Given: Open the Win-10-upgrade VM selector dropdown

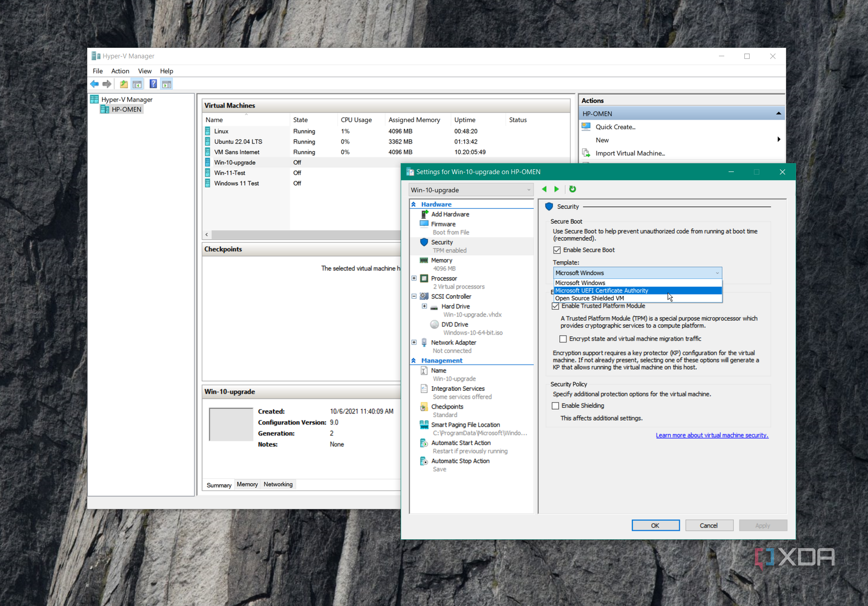Looking at the screenshot, I should pos(528,189).
